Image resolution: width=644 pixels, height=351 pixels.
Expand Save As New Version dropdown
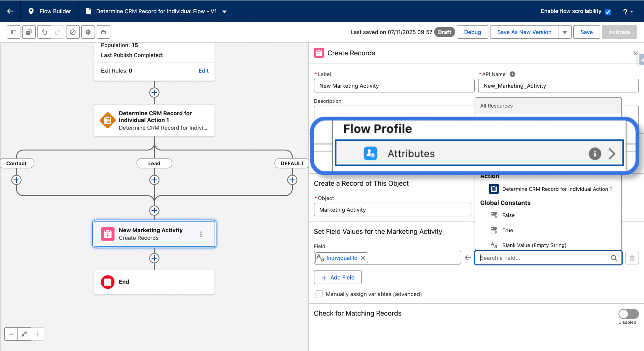coord(565,32)
